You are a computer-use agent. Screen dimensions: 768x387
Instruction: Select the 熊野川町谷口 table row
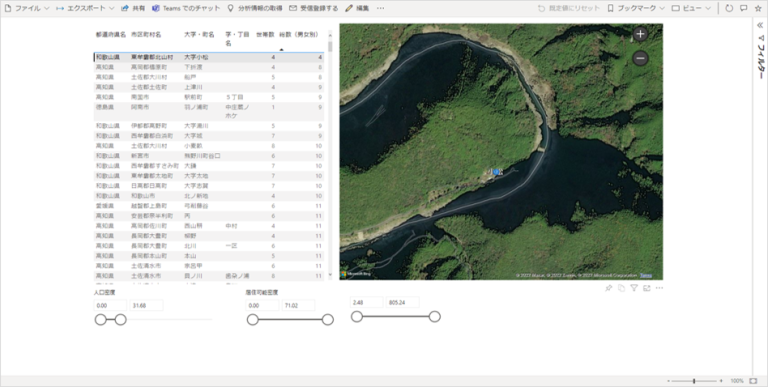pos(209,156)
